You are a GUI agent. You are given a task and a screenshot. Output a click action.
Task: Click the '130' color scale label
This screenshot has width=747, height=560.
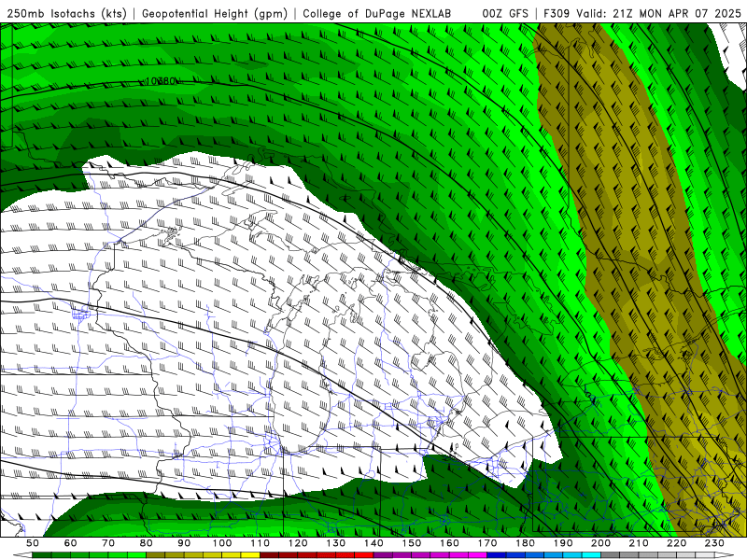tap(335, 543)
